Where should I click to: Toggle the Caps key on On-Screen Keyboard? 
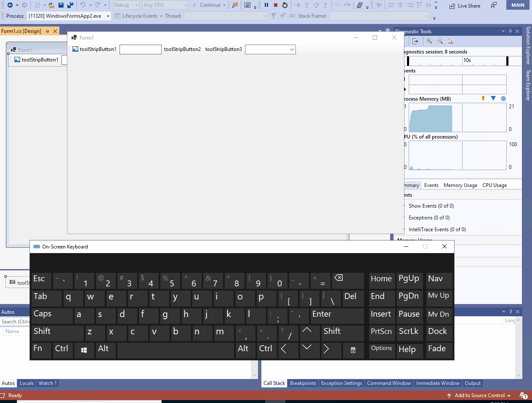point(52,316)
